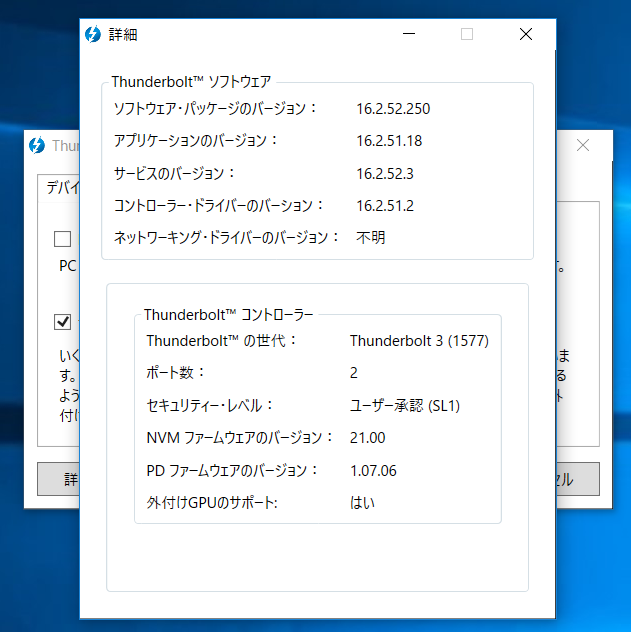The image size is (631, 632).
Task: Click the networking driver value 不明
Action: 370,237
